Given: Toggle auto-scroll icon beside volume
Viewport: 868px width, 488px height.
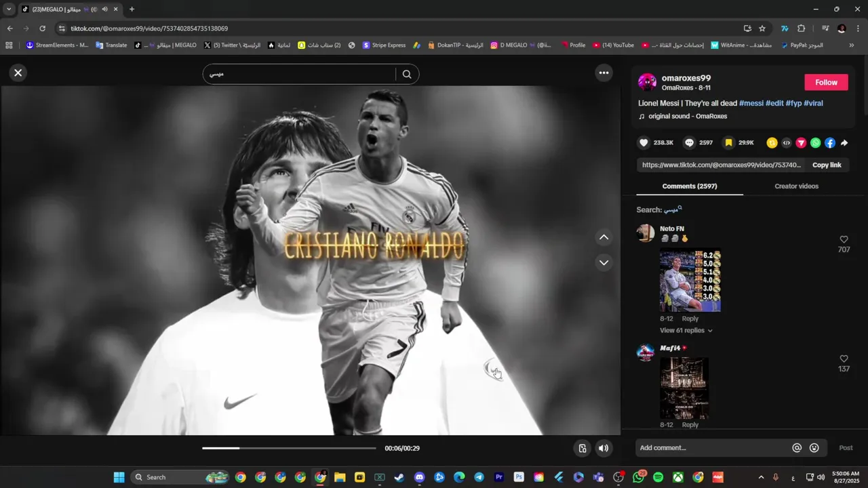Looking at the screenshot, I should (583, 448).
